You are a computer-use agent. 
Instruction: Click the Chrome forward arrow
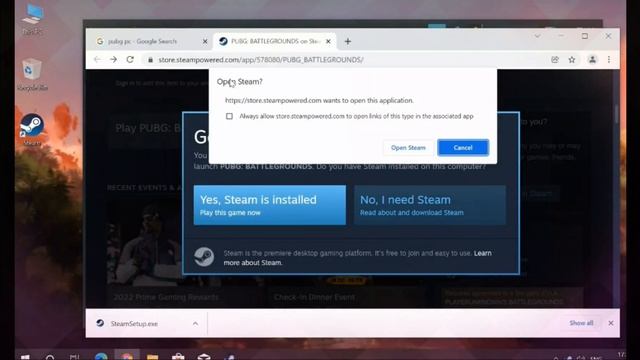tap(113, 60)
